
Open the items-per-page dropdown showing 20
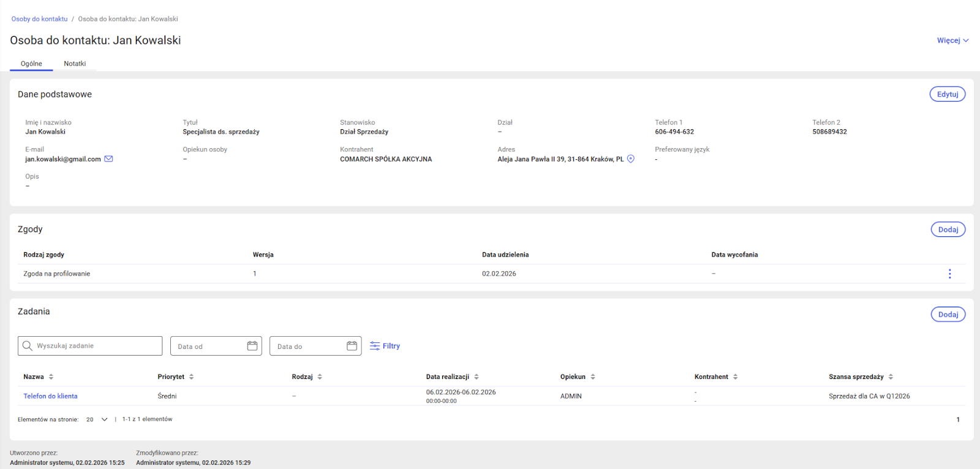97,419
